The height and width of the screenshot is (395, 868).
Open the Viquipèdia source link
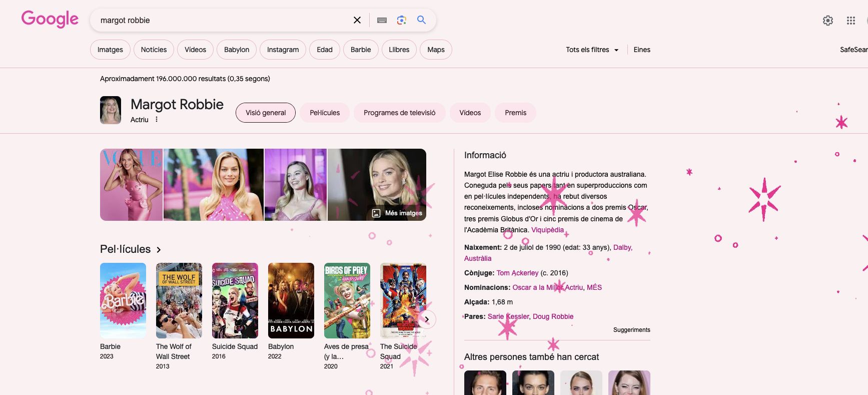click(x=547, y=230)
